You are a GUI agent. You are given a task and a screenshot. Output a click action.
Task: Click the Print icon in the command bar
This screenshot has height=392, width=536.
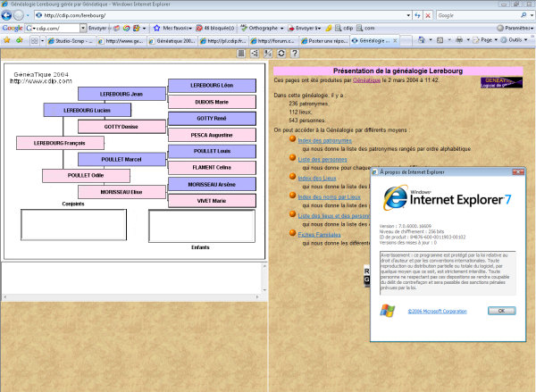[459, 40]
